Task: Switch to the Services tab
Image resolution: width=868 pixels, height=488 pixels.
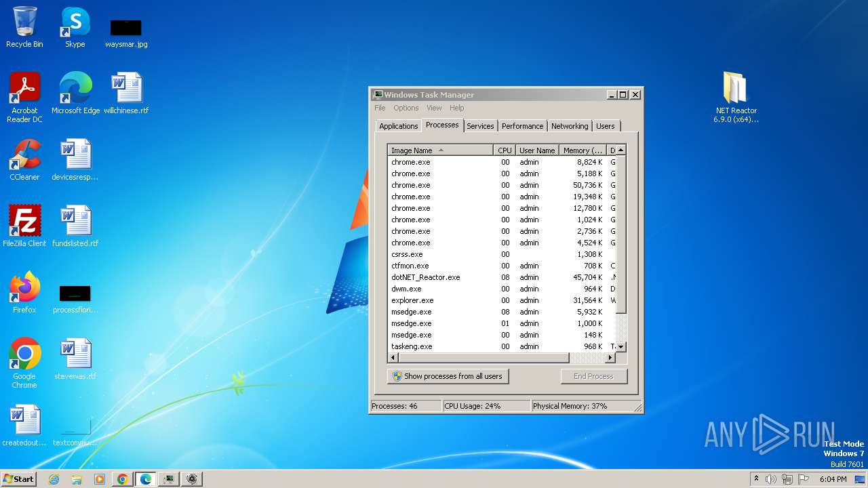Action: [x=480, y=126]
